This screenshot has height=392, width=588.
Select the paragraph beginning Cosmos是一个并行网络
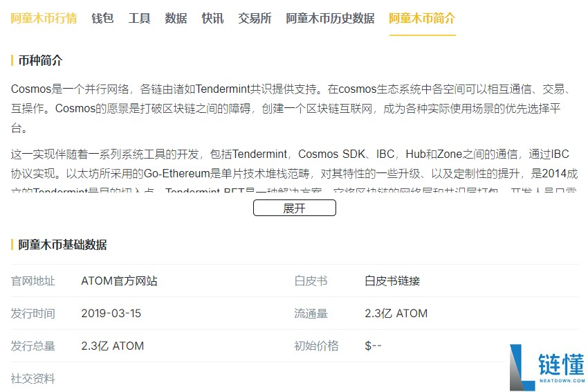[x=293, y=109]
